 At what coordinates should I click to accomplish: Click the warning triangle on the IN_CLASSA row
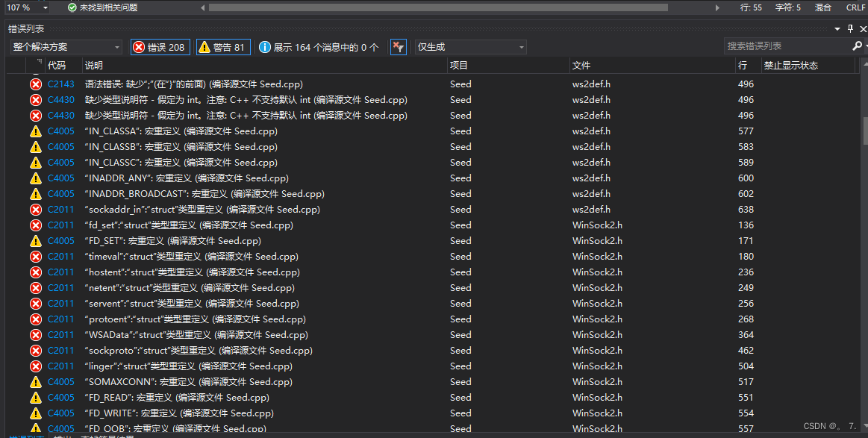click(x=37, y=131)
